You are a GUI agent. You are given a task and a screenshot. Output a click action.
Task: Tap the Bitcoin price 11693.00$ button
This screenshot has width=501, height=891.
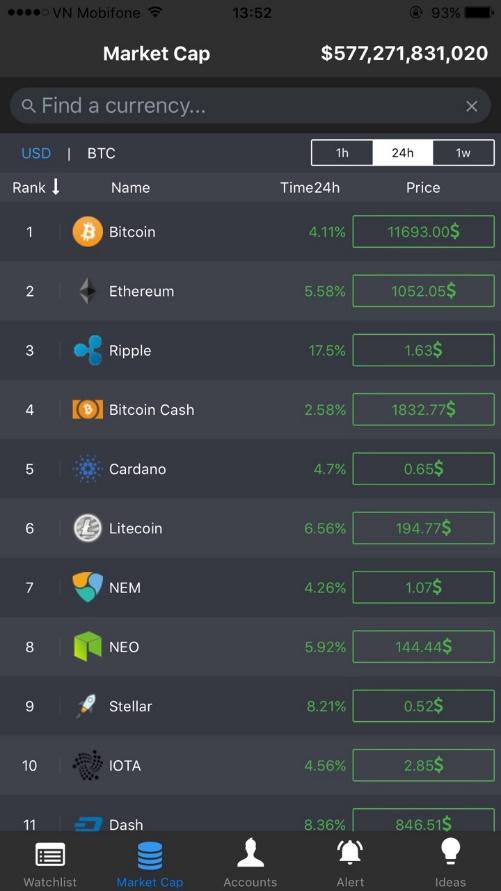[x=424, y=231]
